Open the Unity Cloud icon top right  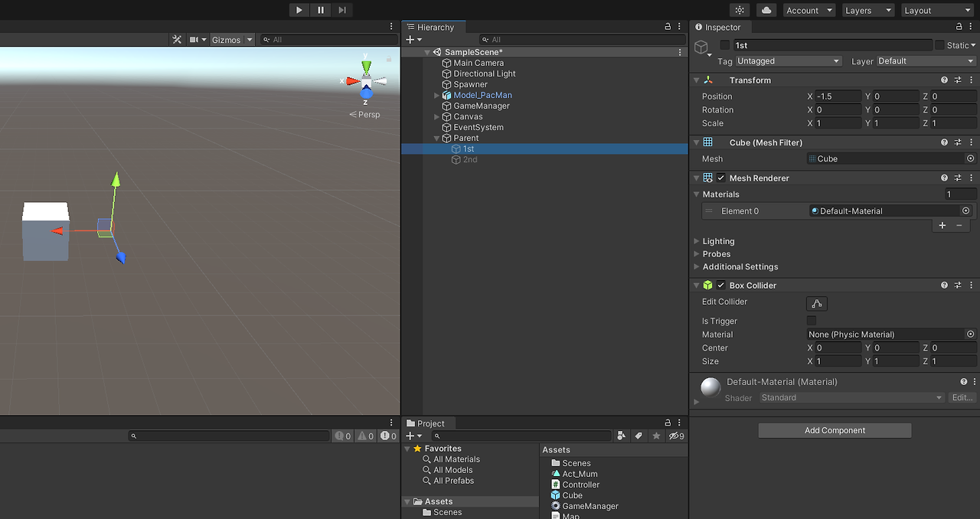[767, 10]
